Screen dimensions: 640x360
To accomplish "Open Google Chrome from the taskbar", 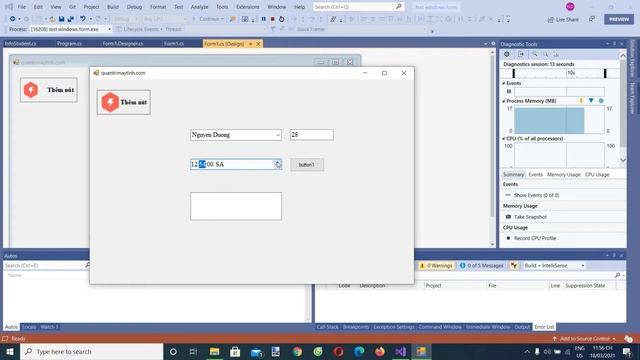I will (297, 351).
